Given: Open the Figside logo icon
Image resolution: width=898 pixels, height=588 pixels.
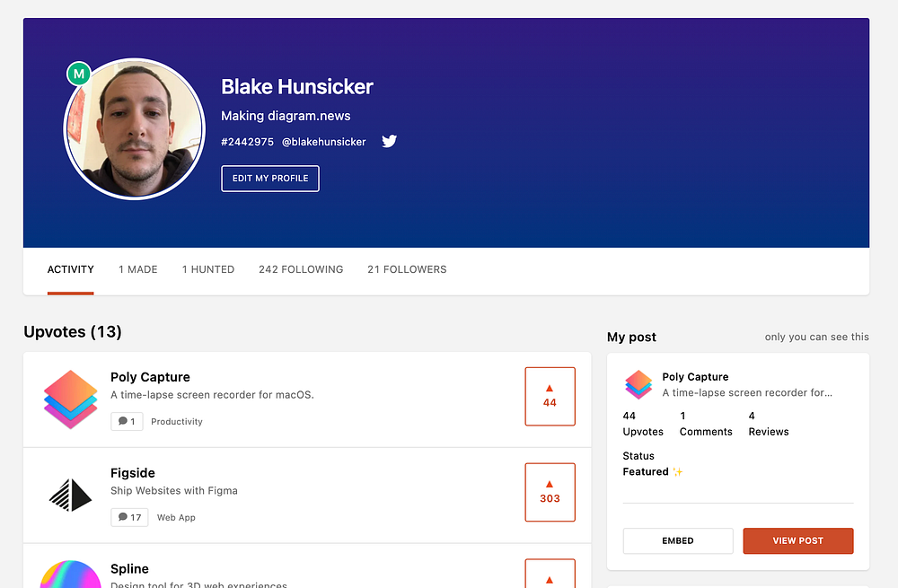Looking at the screenshot, I should point(70,495).
